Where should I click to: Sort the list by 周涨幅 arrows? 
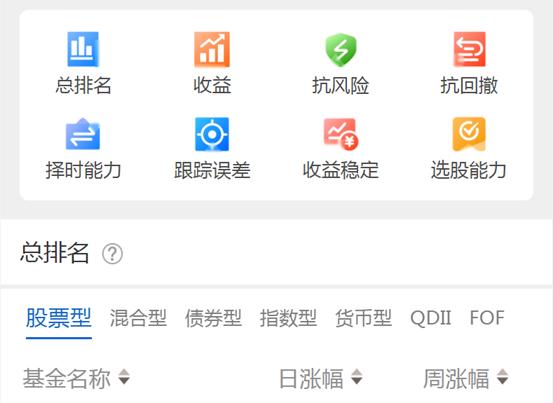[x=502, y=377]
